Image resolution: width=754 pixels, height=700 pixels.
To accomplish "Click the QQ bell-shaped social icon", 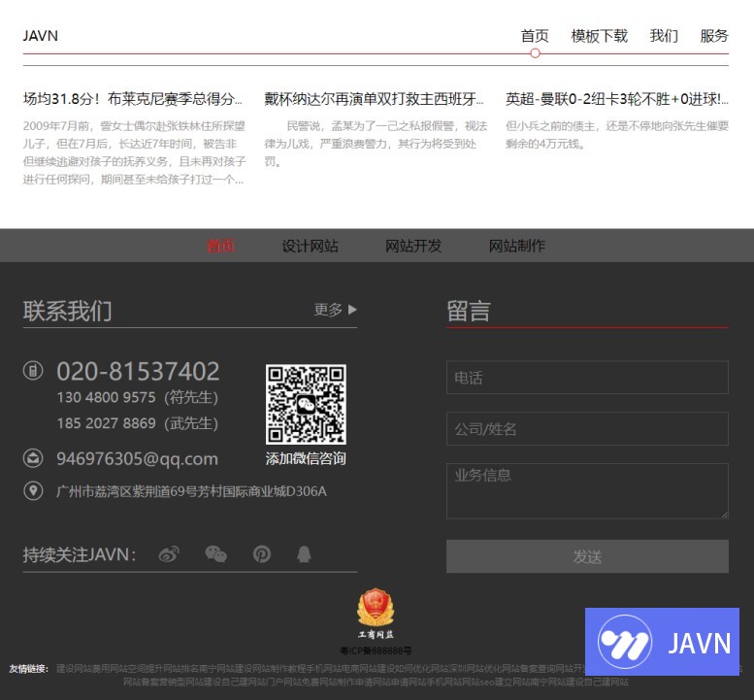I will (x=305, y=554).
